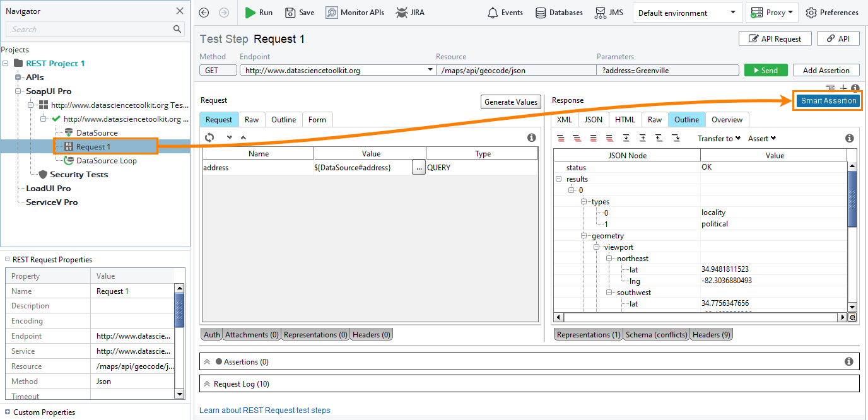Collapse the REST Request Properties section
868x420 pixels.
coord(7,259)
